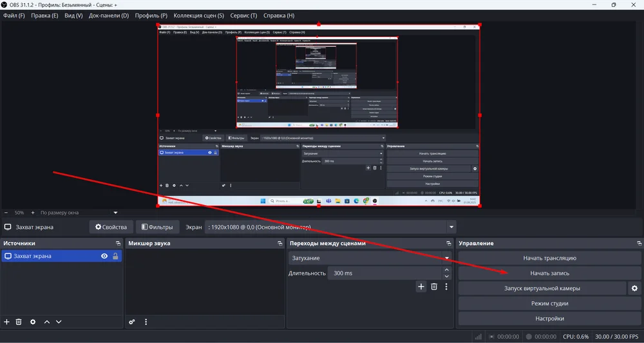Move the source down with the down arrow
This screenshot has height=343, width=644.
pos(59,322)
